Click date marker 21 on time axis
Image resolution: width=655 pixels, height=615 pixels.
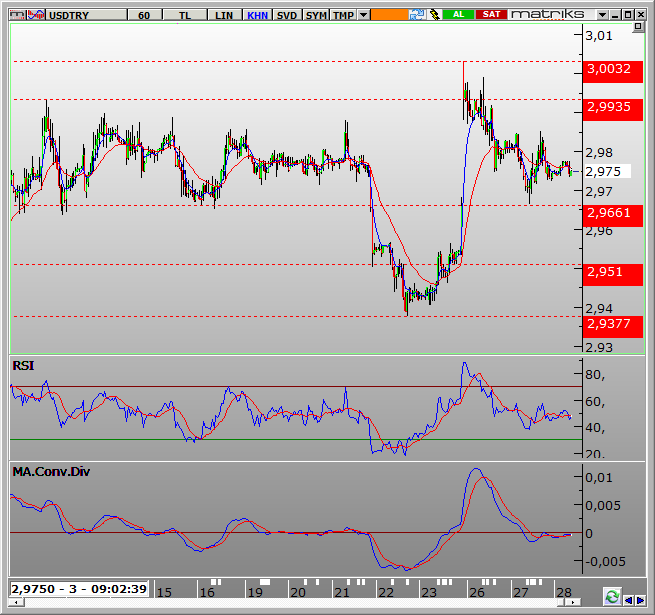pos(342,592)
